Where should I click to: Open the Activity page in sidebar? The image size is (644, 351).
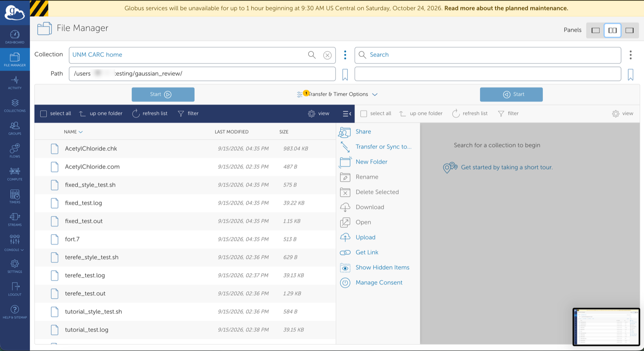click(15, 83)
